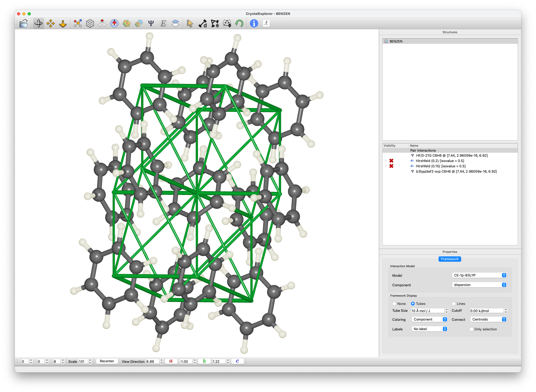The image size is (536, 392).
Task: Click the Scale value field
Action: (83, 361)
